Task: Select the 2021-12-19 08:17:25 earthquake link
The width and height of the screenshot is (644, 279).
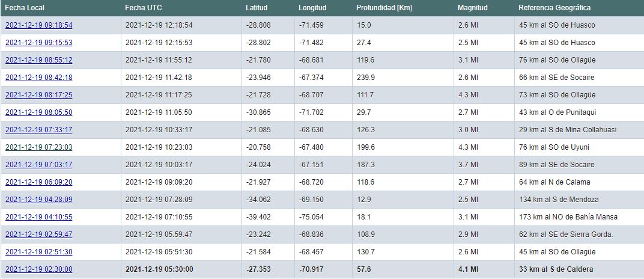Action: pyautogui.click(x=38, y=95)
